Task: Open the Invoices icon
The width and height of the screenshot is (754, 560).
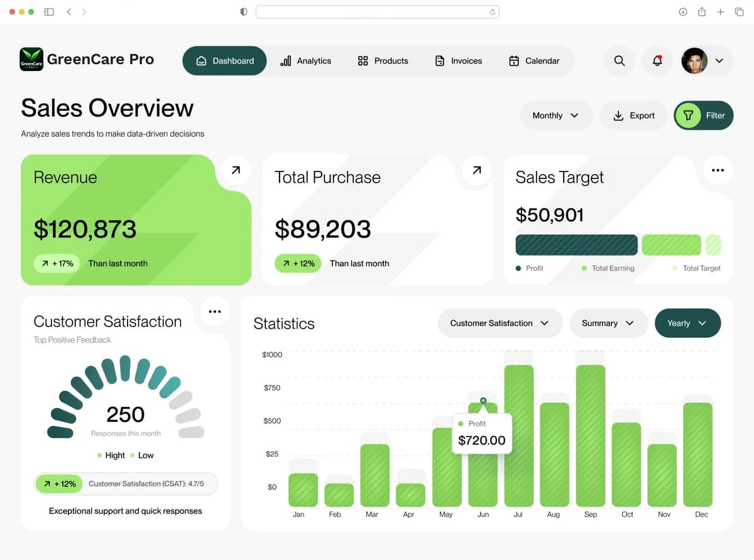Action: click(x=439, y=61)
